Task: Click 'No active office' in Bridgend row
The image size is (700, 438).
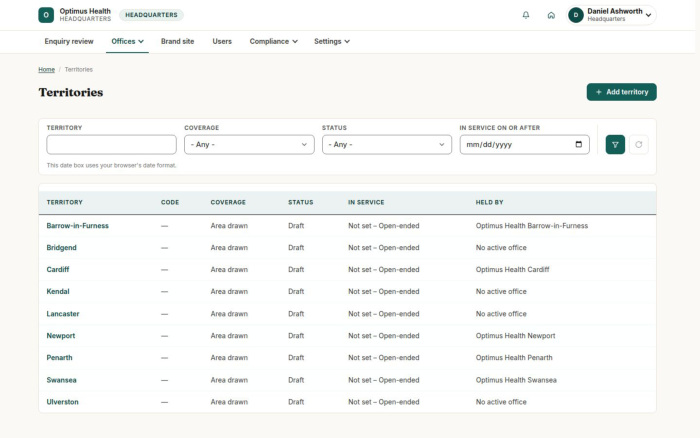Action: point(501,248)
